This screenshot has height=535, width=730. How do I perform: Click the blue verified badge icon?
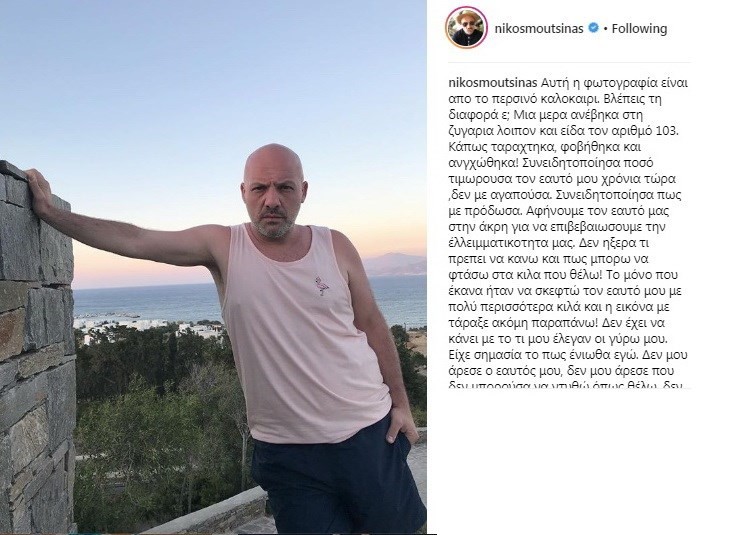pyautogui.click(x=594, y=28)
